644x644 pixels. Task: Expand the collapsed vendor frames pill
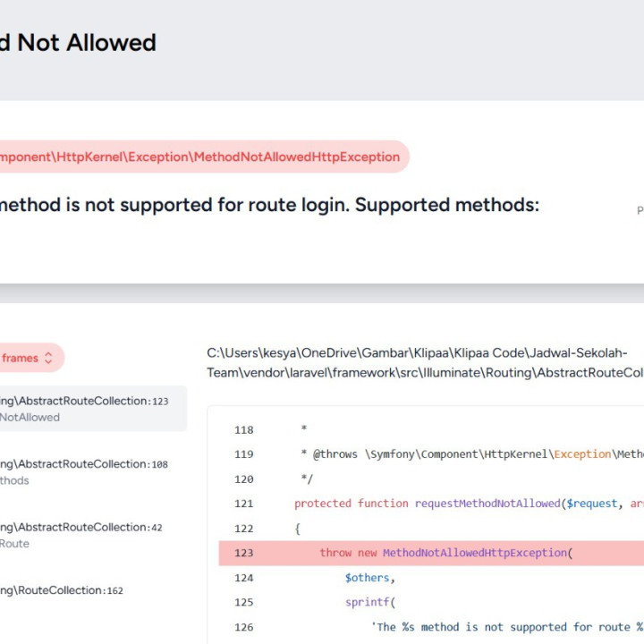(x=22, y=358)
